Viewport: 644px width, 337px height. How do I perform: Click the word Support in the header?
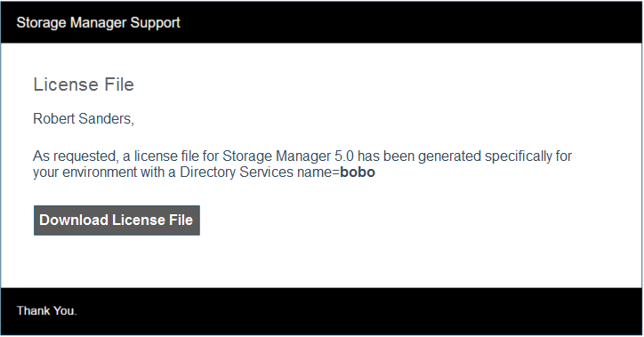click(156, 22)
